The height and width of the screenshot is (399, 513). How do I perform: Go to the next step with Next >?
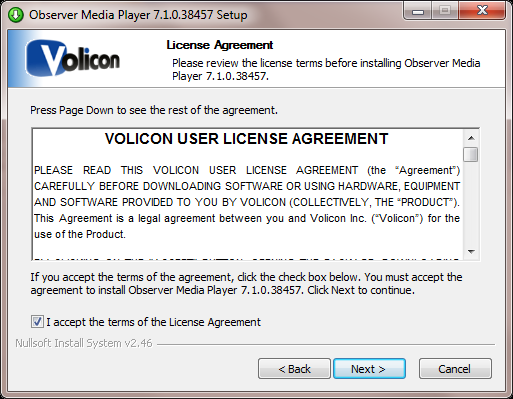[369, 369]
